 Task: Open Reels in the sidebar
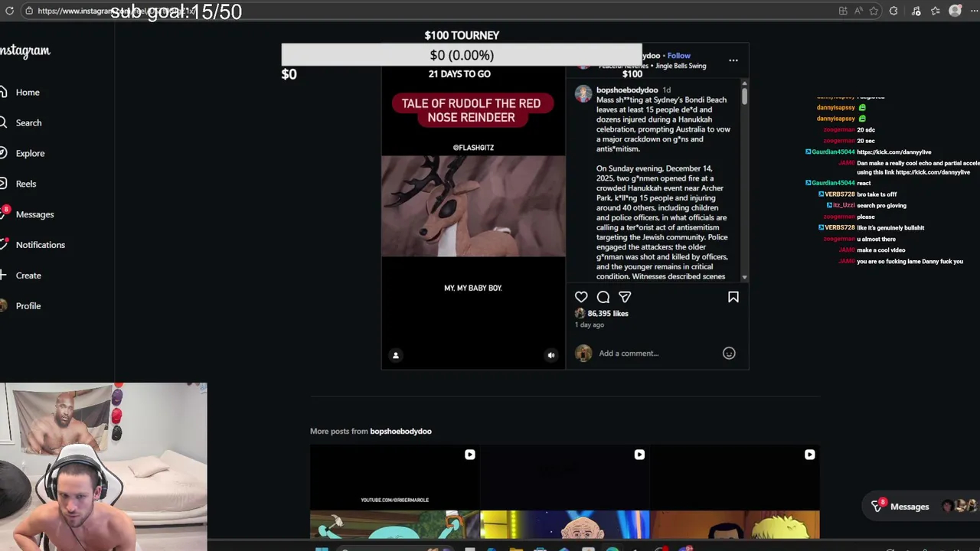18,184
